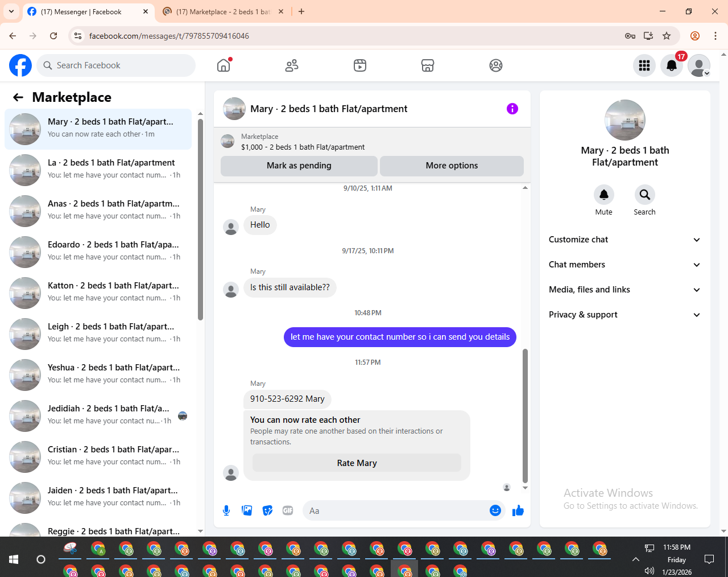The height and width of the screenshot is (577, 728).
Task: Record a voice clip with microphone icon
Action: tap(226, 510)
